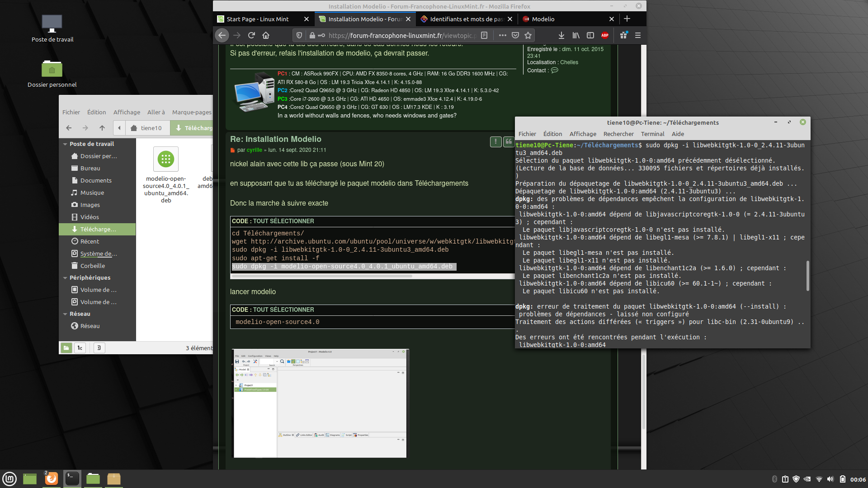
Task: Click tiene10 path button in file manager
Action: [x=147, y=128]
